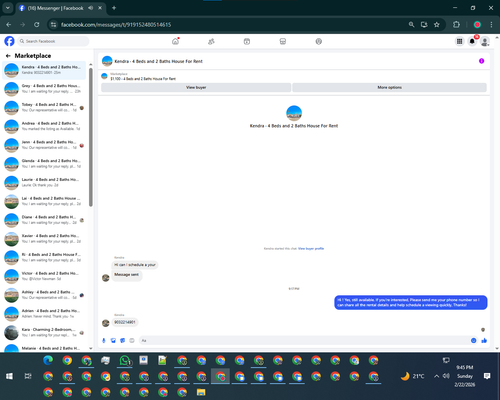Click the conversation list scrollbar
The width and height of the screenshot is (500, 400).
coord(91,137)
